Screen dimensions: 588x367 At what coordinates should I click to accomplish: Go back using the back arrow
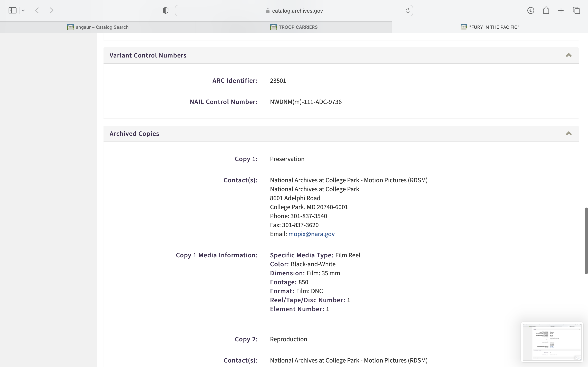tap(37, 10)
